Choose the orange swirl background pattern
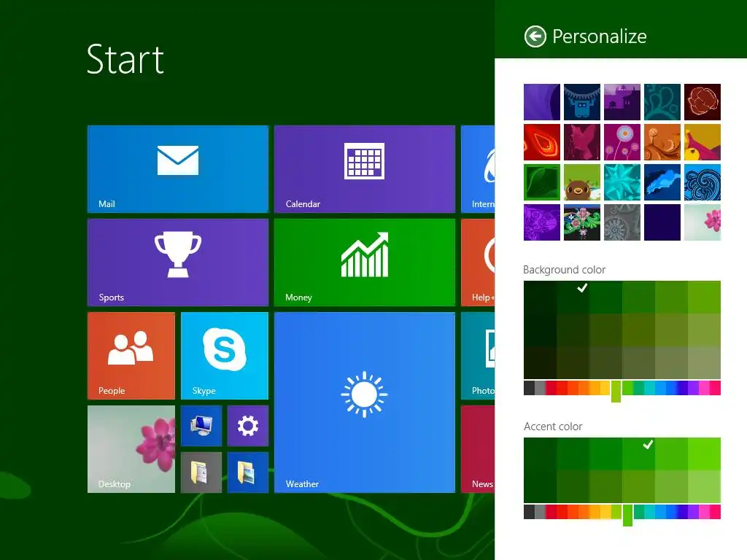This screenshot has height=560, width=747. 662,142
